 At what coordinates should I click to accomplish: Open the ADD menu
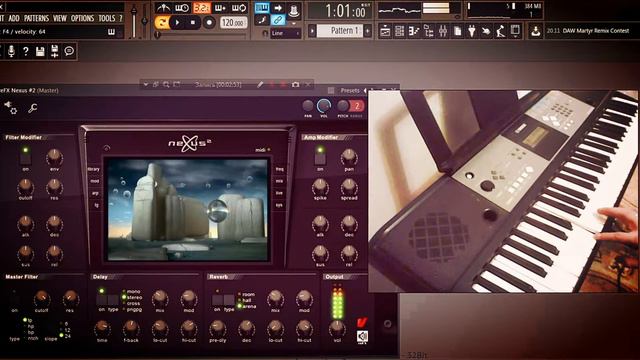coord(13,18)
